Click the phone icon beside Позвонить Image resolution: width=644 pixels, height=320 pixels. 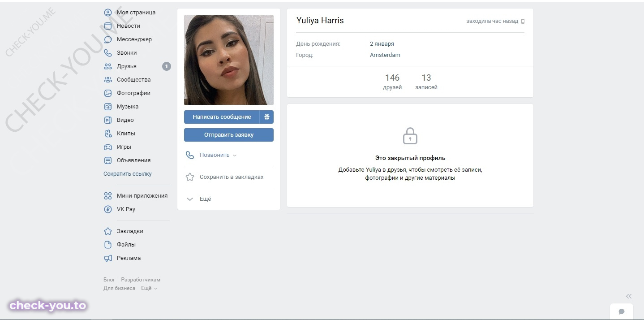click(190, 155)
